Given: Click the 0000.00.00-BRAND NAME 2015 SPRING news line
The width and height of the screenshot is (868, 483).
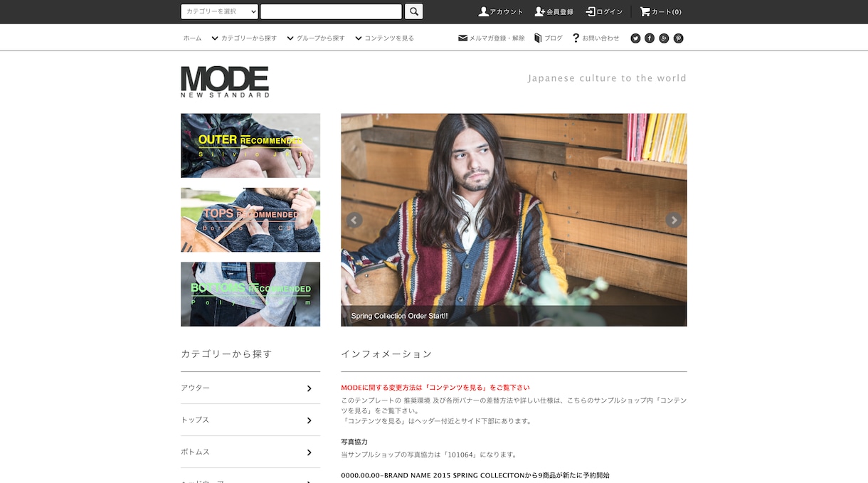Looking at the screenshot, I should point(475,475).
